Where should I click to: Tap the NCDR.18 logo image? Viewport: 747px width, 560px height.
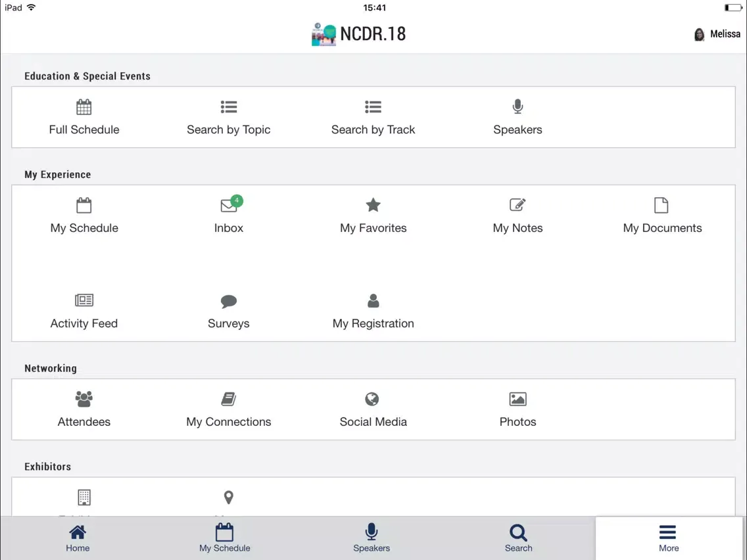(324, 34)
